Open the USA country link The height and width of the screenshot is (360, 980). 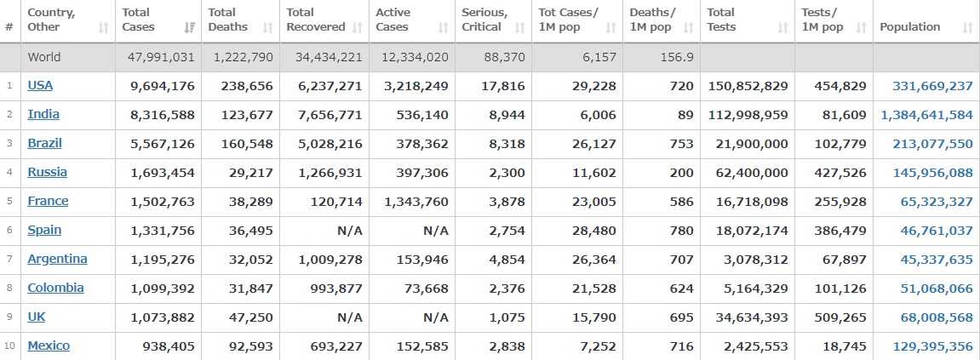(40, 85)
